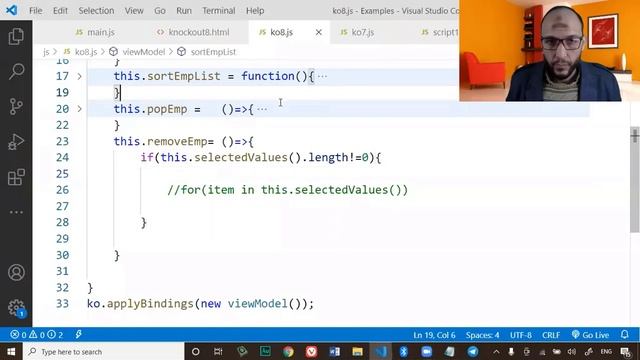Click the applyBindings text on line 33

pos(150,304)
